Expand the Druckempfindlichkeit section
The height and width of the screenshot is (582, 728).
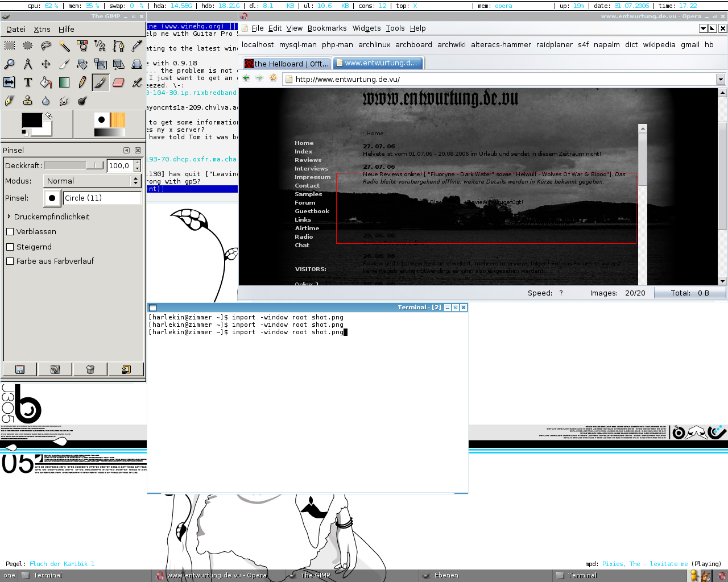coord(9,217)
